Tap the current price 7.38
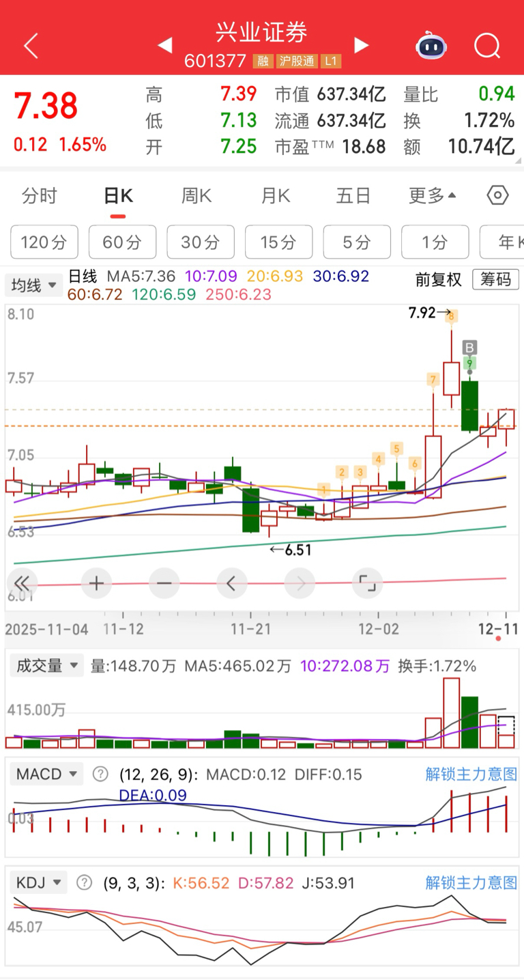The height and width of the screenshot is (980, 524). pos(46,107)
